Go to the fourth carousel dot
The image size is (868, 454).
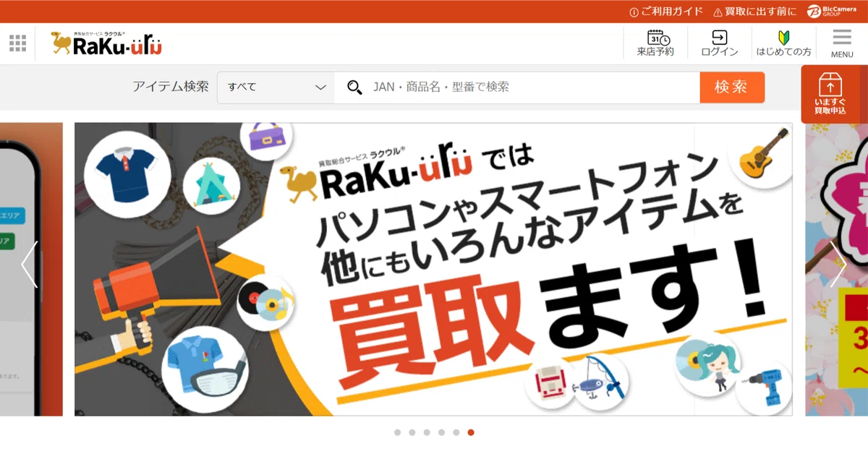pyautogui.click(x=441, y=432)
